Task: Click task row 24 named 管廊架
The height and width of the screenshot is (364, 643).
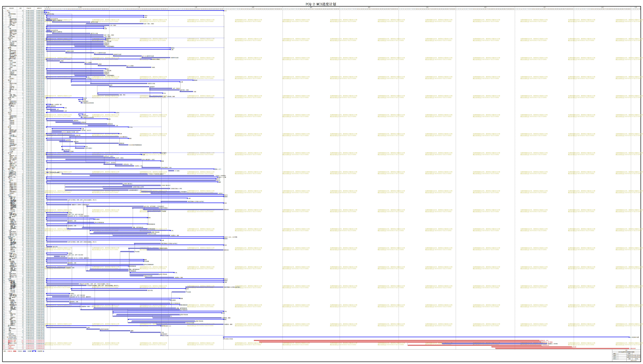Action: 24,48
